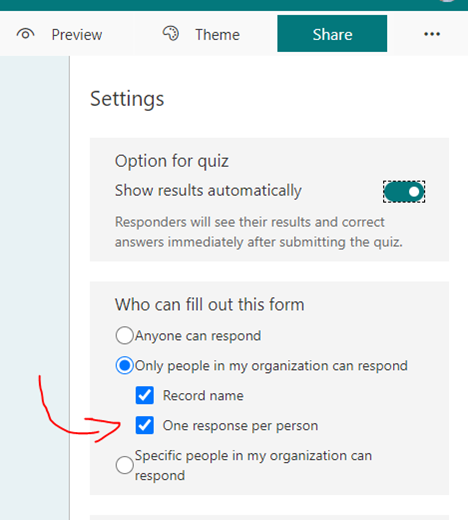Click the Specific people in my organization label
Viewport: 468px width, 520px height.
pyautogui.click(x=253, y=465)
